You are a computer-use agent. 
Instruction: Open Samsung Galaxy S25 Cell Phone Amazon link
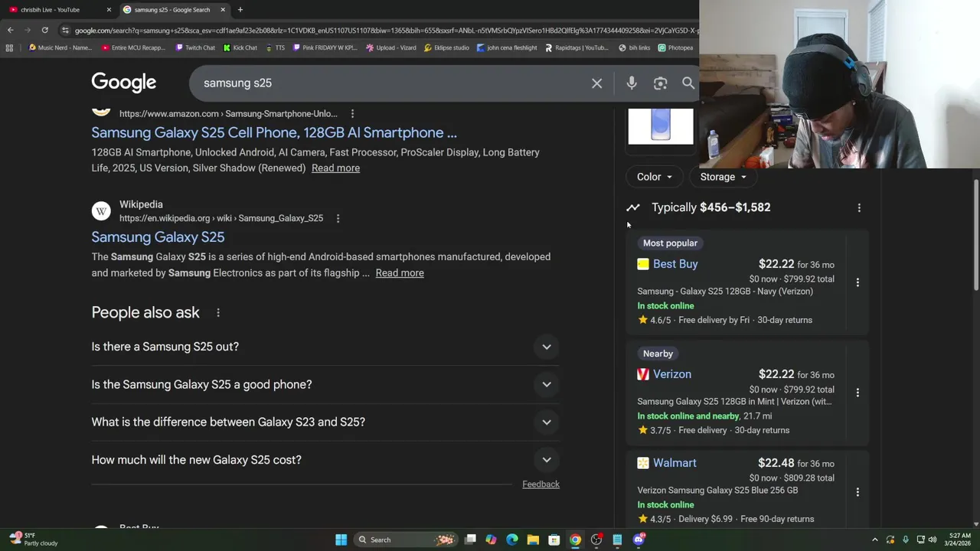point(274,132)
